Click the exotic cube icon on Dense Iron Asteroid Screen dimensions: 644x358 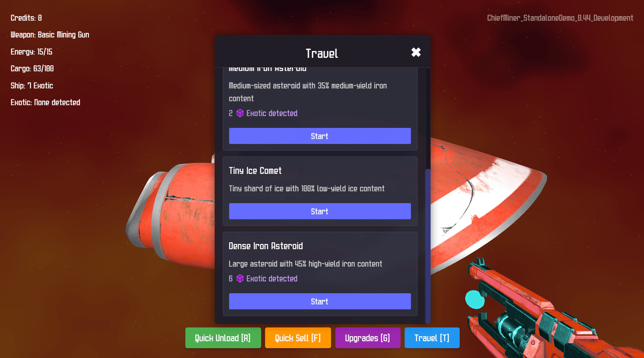point(240,278)
